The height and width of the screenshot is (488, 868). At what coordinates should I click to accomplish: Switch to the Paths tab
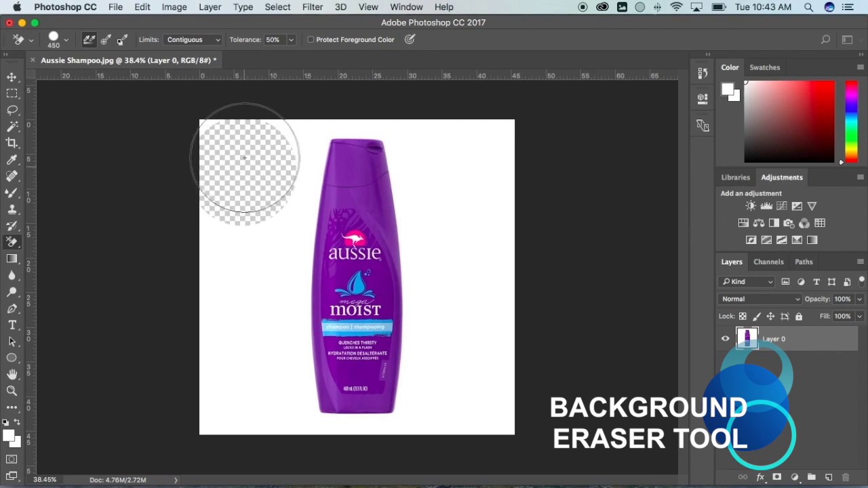pyautogui.click(x=804, y=262)
